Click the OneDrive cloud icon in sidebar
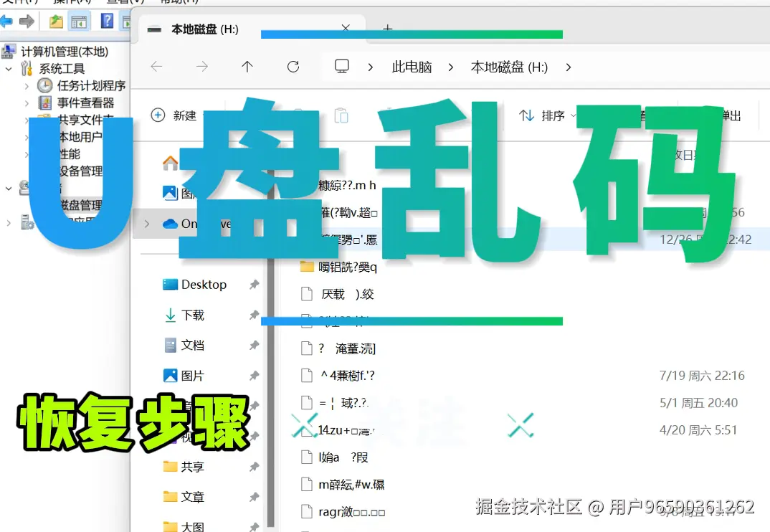770x532 pixels. pyautogui.click(x=171, y=223)
